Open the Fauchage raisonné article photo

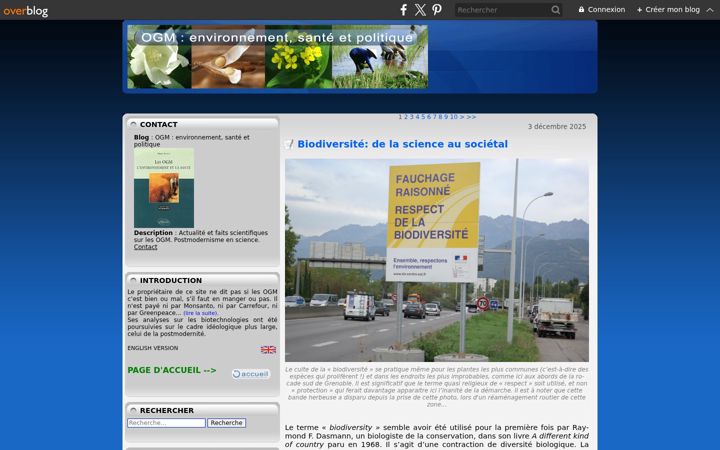pyautogui.click(x=437, y=260)
